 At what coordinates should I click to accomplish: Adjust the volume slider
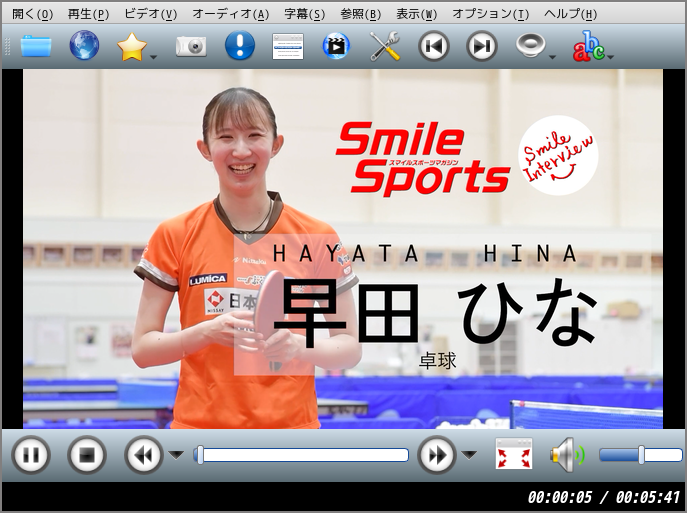click(641, 455)
